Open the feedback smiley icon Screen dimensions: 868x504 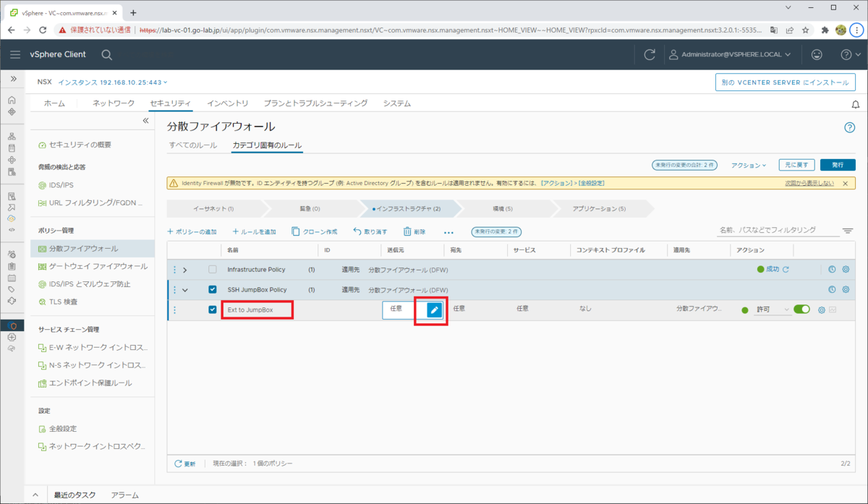817,54
